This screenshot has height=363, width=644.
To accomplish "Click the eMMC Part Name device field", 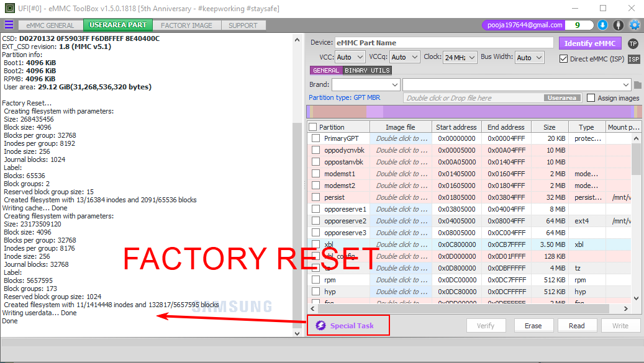I will pos(444,43).
